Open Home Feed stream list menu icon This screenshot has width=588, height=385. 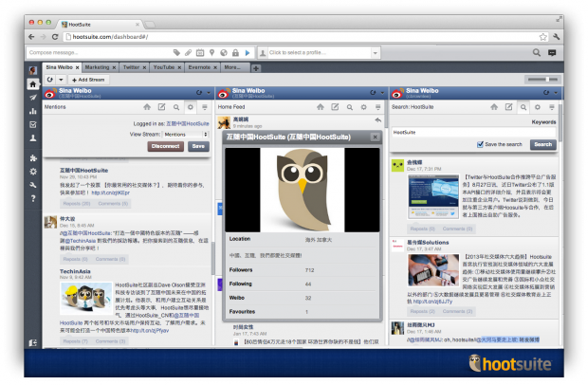pos(378,107)
